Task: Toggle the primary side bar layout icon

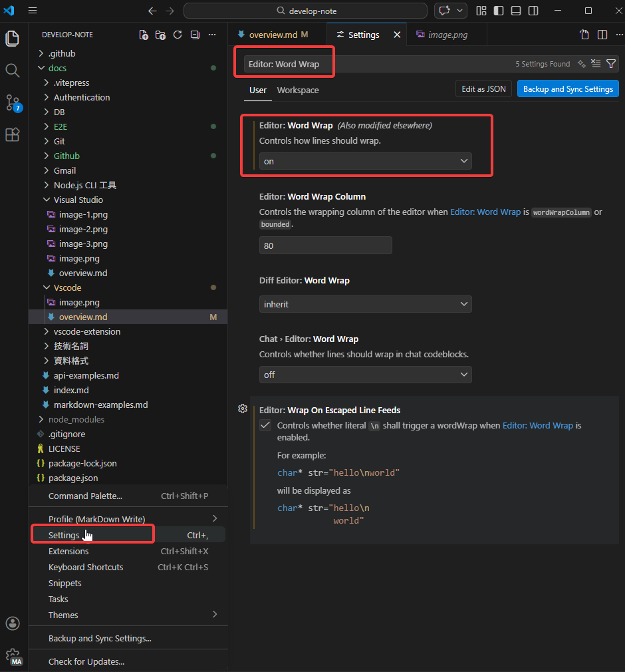Action: (x=499, y=11)
